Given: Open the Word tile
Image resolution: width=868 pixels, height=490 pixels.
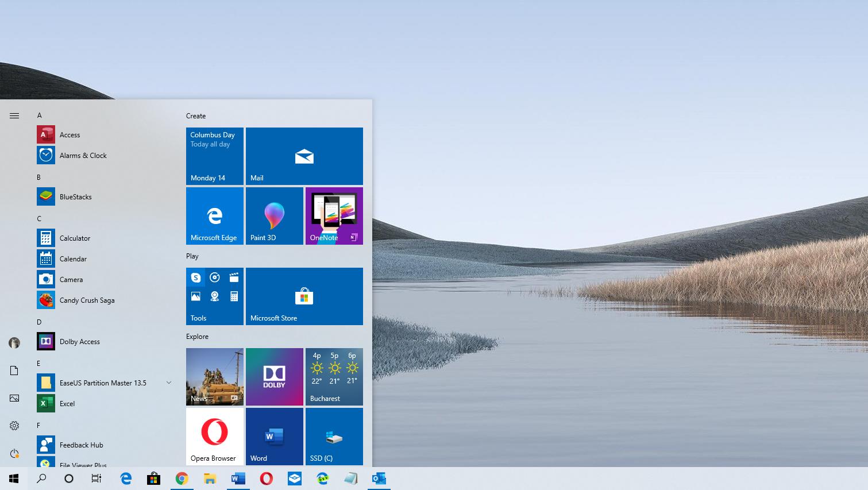Looking at the screenshot, I should 275,437.
